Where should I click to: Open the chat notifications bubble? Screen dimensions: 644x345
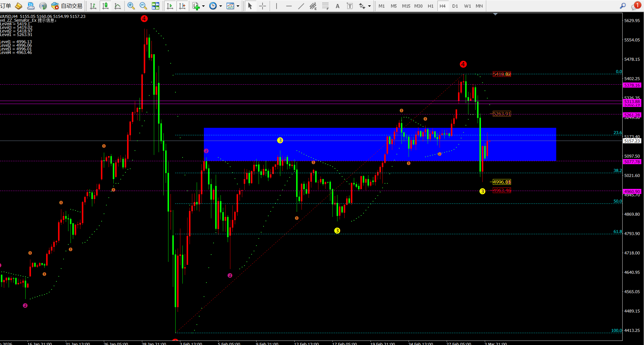coord(635,6)
